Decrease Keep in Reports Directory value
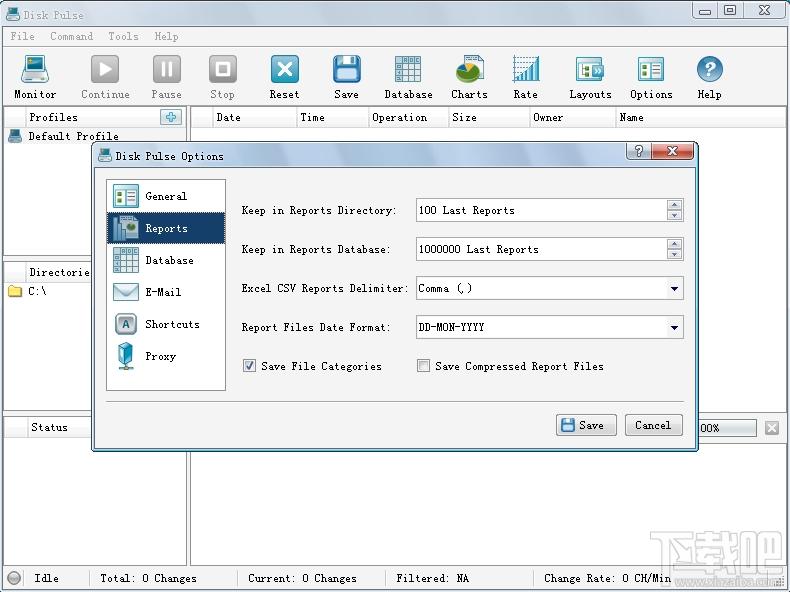Image resolution: width=790 pixels, height=592 pixels. coord(674,216)
